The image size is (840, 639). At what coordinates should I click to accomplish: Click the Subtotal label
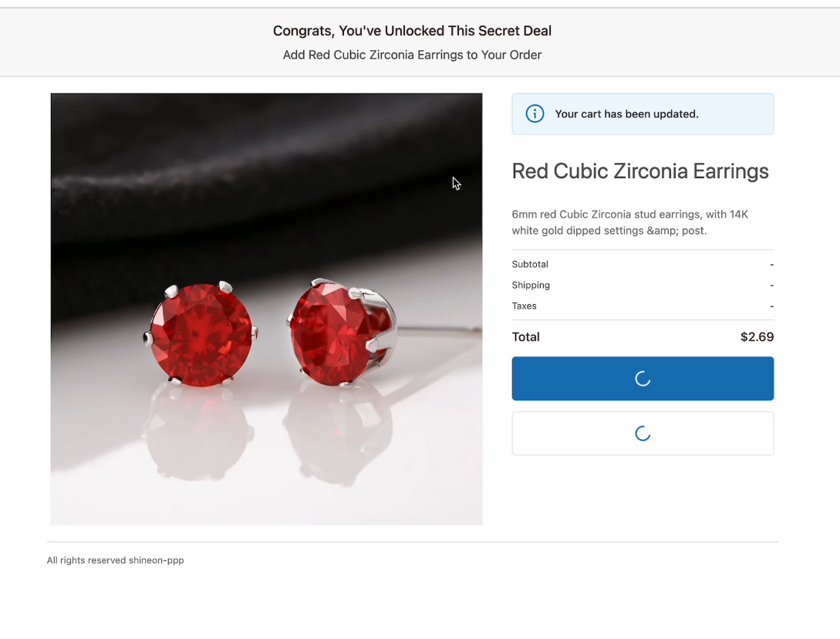530,264
